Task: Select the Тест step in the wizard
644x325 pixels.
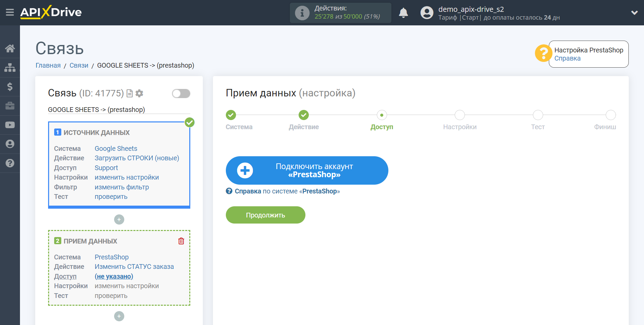Action: coord(538,115)
